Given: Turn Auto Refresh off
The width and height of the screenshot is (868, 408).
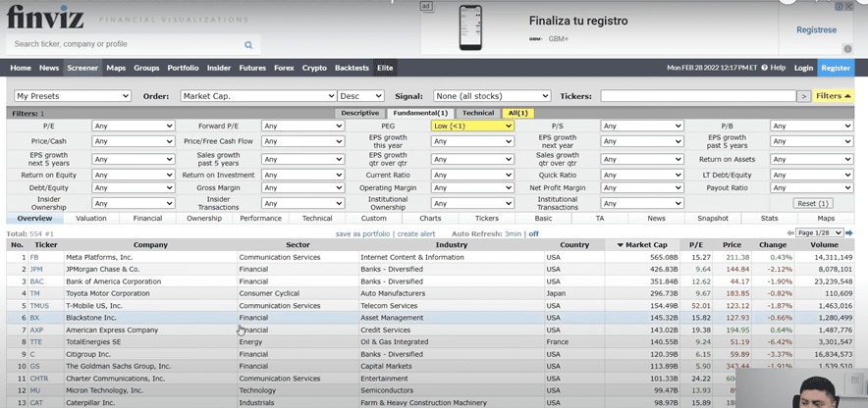Looking at the screenshot, I should [x=534, y=234].
